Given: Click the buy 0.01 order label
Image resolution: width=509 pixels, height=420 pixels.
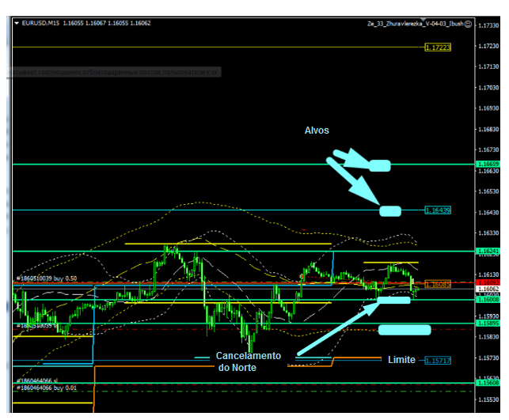Looking at the screenshot, I should pyautogui.click(x=46, y=388).
